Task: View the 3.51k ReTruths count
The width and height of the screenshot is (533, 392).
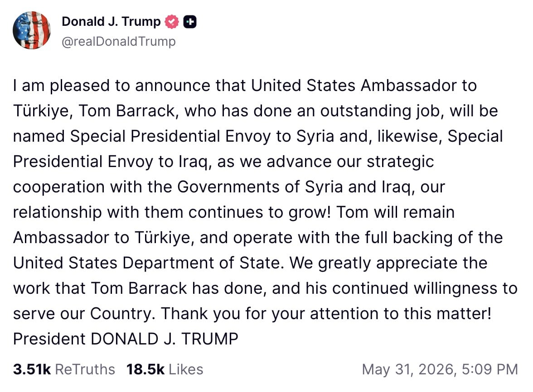Action: click(32, 369)
